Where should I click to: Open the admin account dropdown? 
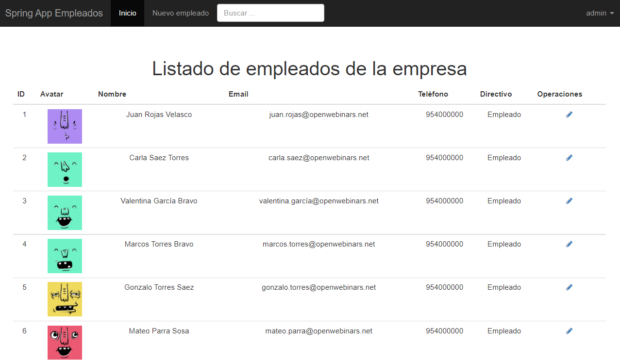tap(600, 13)
